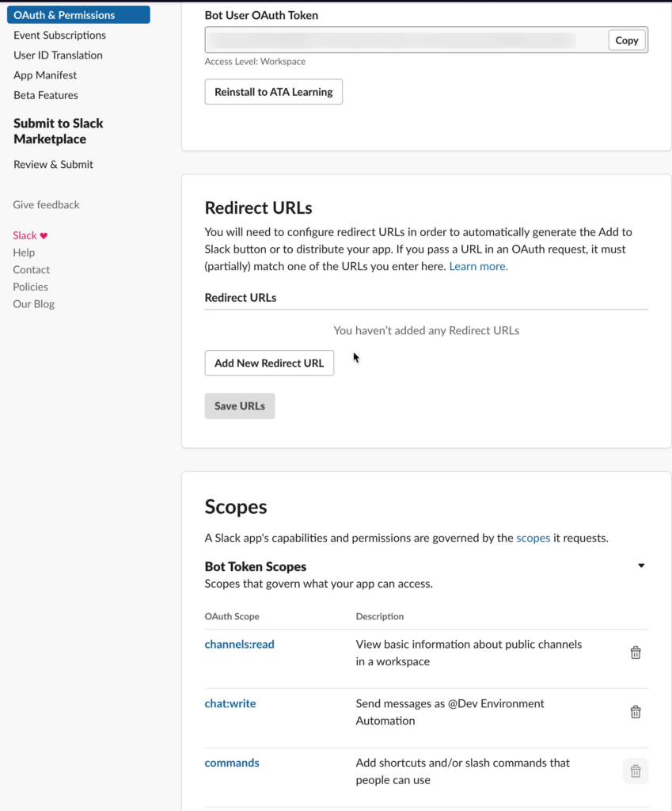Open the Learn more link
This screenshot has width=672, height=811.
click(x=478, y=266)
